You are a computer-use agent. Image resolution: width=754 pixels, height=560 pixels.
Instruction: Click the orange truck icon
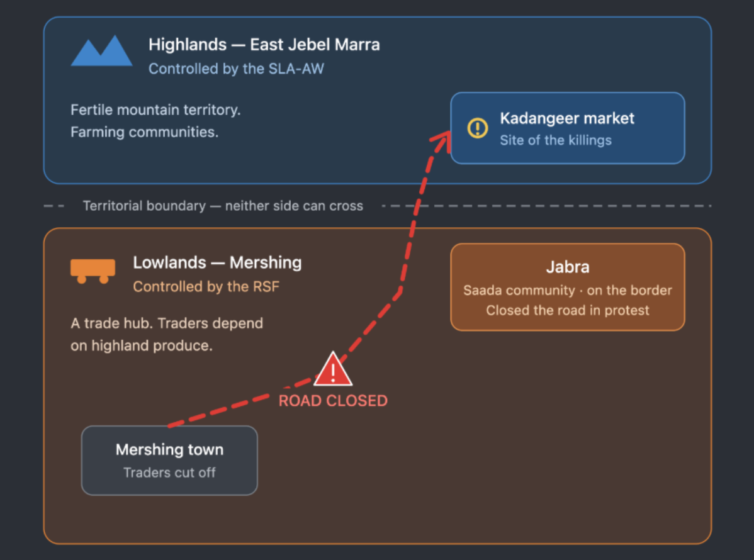(93, 271)
